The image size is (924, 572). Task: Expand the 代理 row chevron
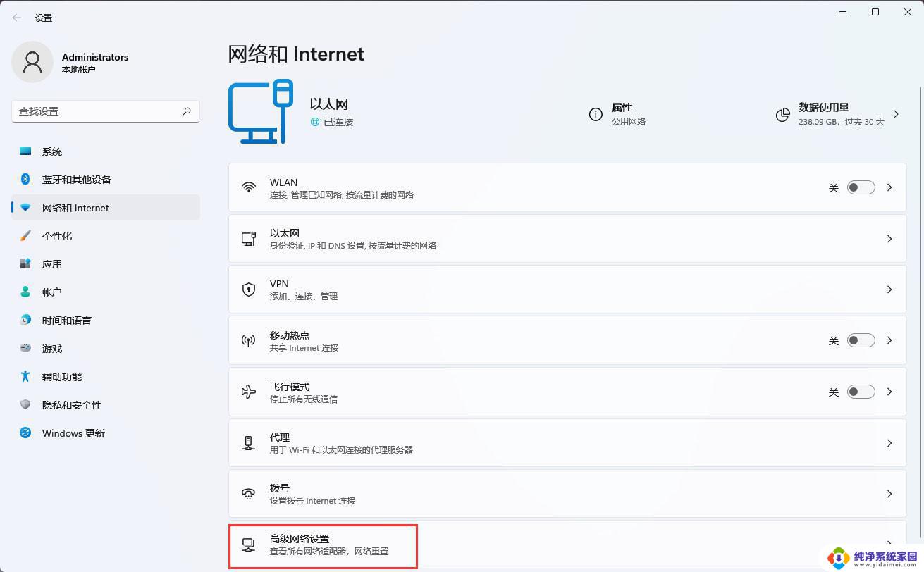[x=889, y=443]
